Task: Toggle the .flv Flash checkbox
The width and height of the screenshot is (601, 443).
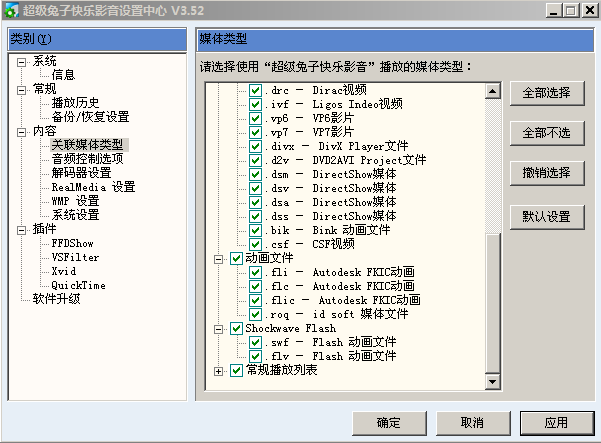Action: tap(256, 356)
